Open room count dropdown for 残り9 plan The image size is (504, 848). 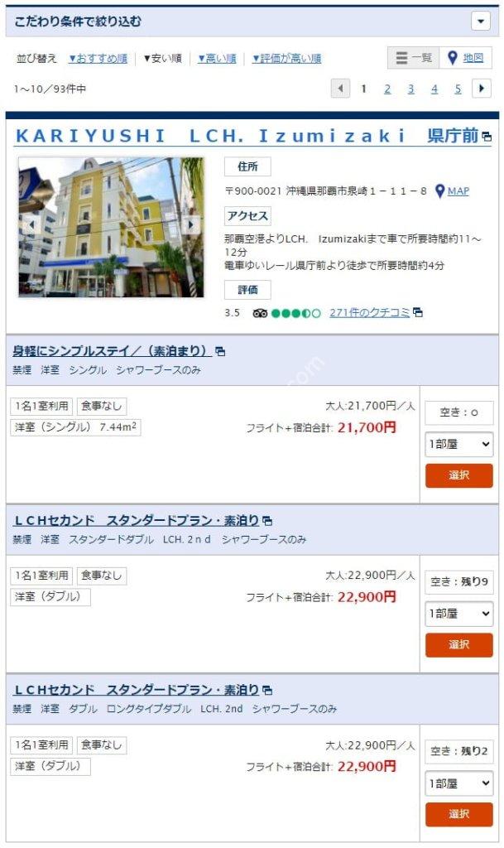458,614
